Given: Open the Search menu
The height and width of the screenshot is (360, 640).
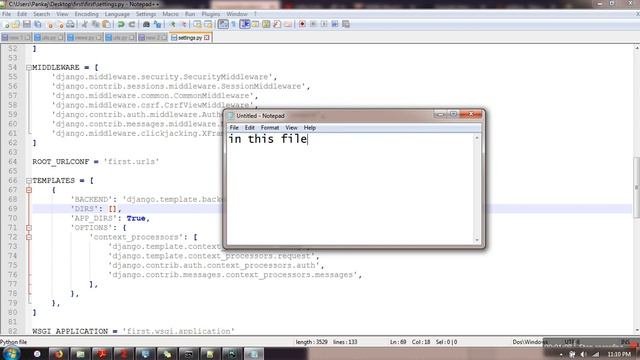Looking at the screenshot, I should (x=41, y=14).
